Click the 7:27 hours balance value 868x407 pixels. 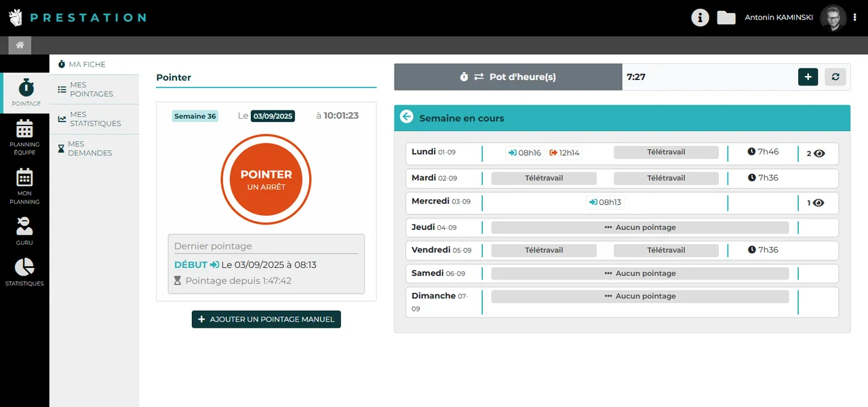pyautogui.click(x=636, y=77)
